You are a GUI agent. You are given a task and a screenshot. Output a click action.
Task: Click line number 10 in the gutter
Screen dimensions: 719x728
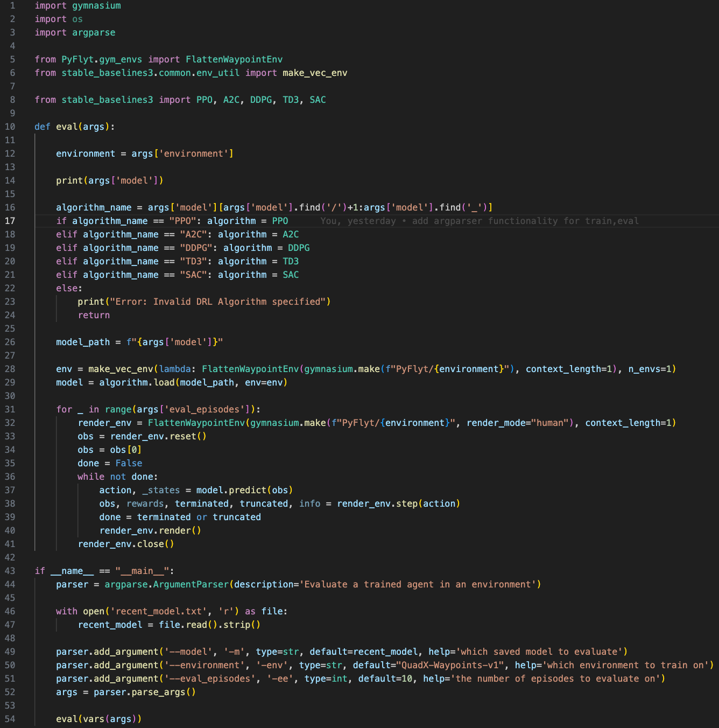point(10,127)
